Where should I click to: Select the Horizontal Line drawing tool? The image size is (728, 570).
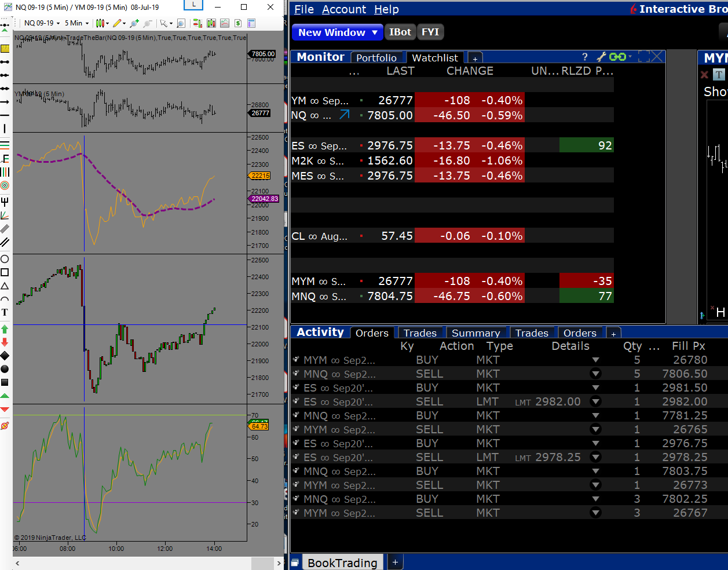[5, 115]
